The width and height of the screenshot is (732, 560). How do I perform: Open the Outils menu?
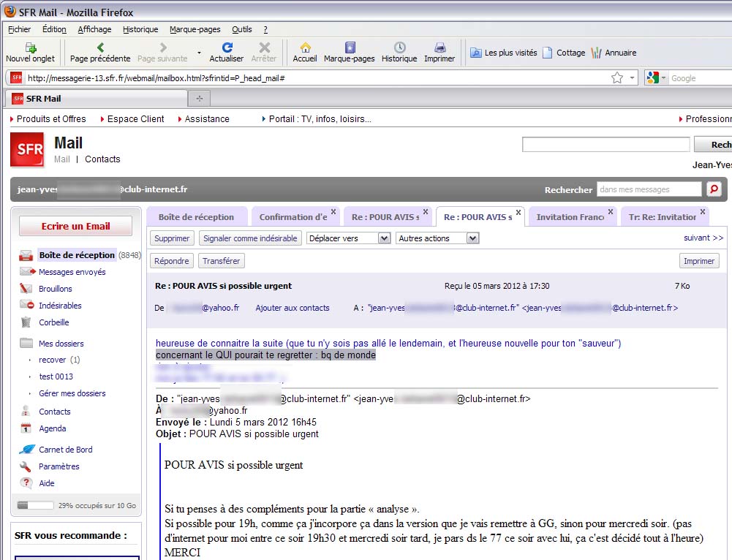coord(242,29)
